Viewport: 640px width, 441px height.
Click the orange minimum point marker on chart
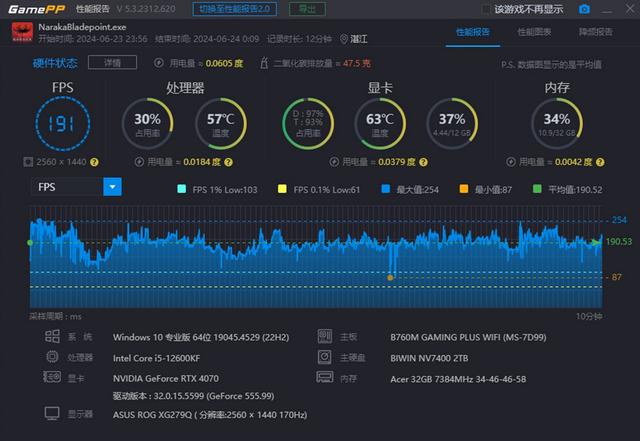tap(390, 278)
